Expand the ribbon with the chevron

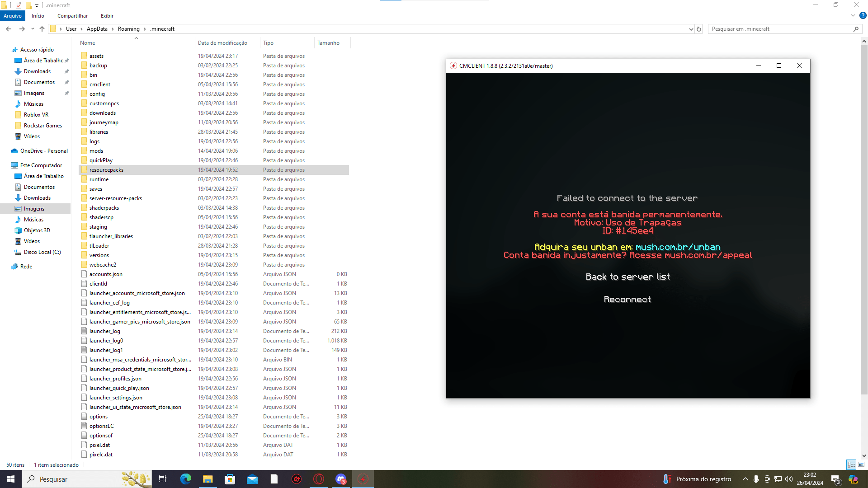pos(853,15)
